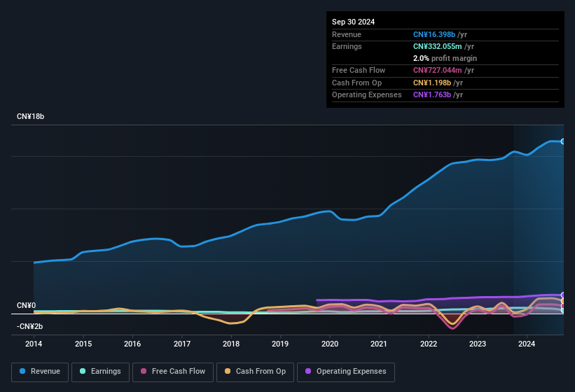
Task: Click the Cash From Op label in tooltip
Action: pos(356,83)
